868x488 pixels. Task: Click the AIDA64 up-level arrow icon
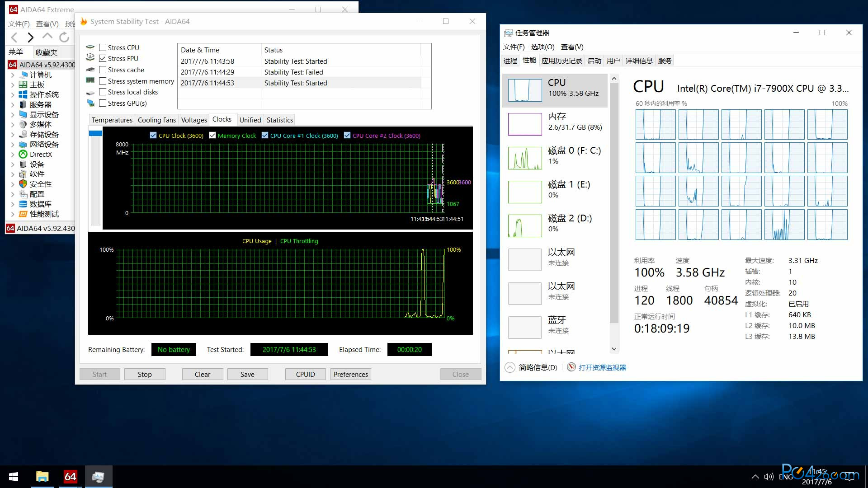(47, 37)
